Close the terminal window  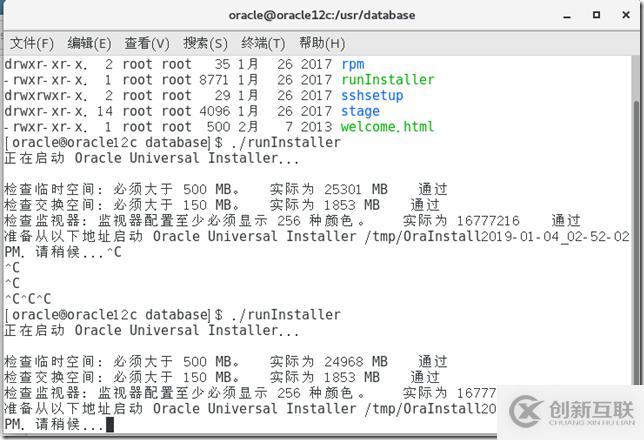click(x=626, y=15)
